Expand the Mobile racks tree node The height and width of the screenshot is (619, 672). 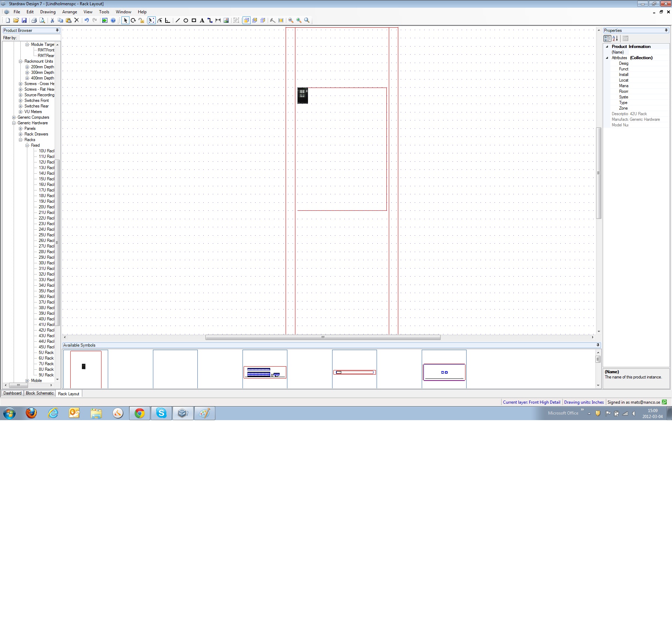27,381
